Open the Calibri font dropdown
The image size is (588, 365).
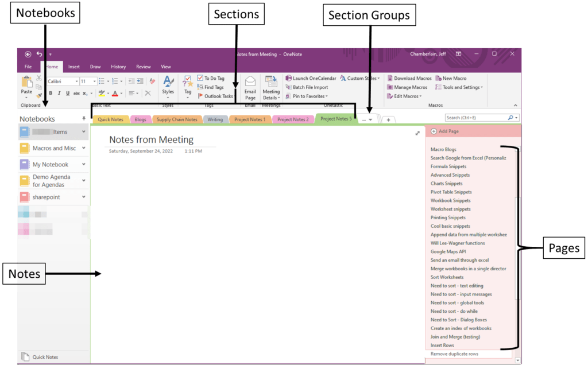pos(76,82)
